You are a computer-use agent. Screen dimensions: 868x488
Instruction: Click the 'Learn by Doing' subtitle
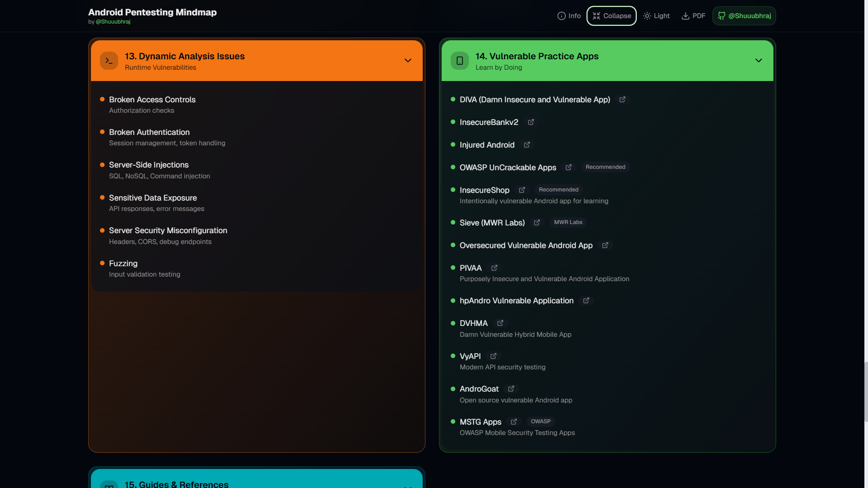coord(498,67)
